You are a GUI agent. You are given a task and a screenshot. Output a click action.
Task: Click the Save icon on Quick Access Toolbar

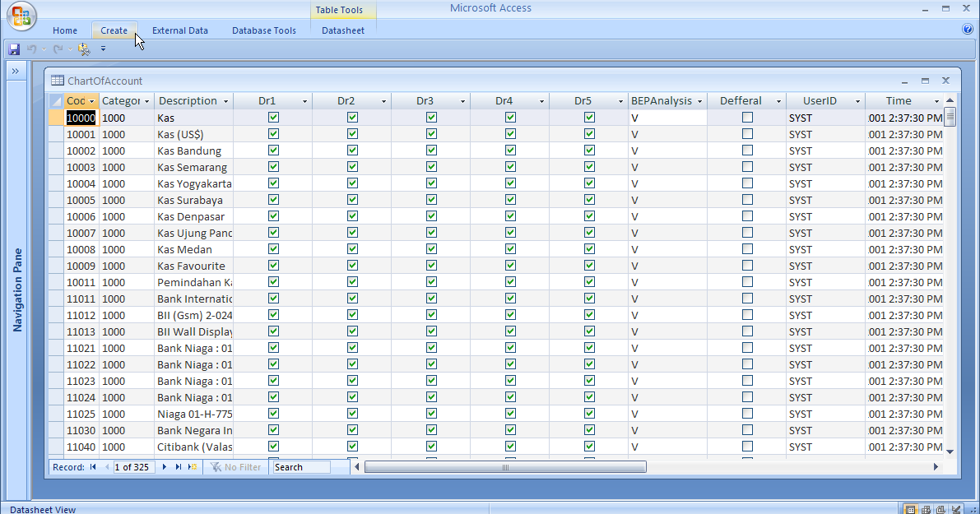(14, 49)
